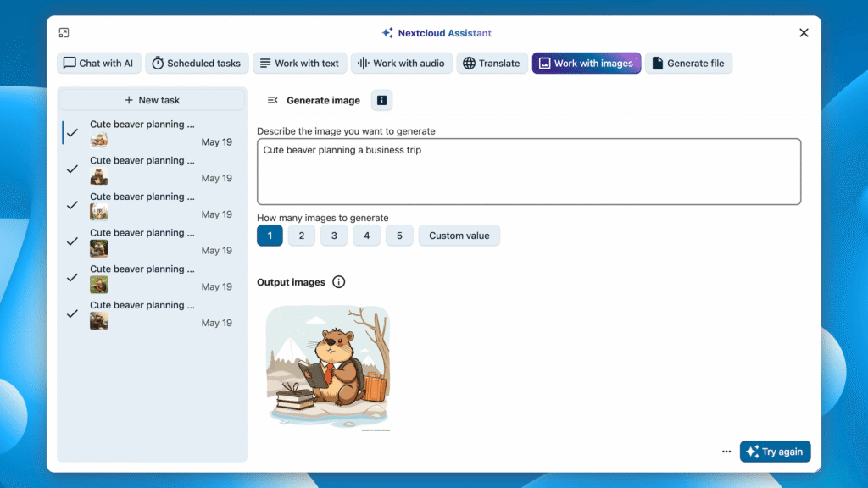Close the Nextcloud Assistant dialog
Screen dimensions: 868x488
click(x=804, y=33)
